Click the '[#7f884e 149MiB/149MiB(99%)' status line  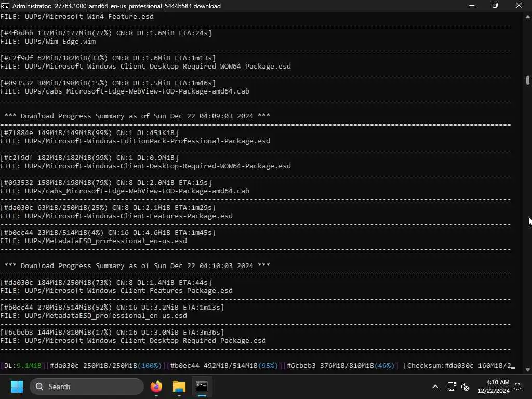(x=89, y=132)
